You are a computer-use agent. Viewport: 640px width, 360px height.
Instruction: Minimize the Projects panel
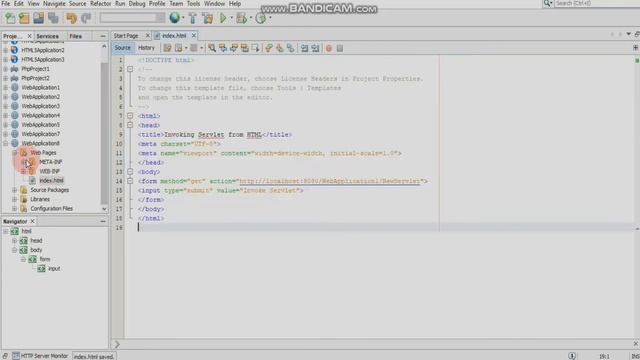[103, 36]
